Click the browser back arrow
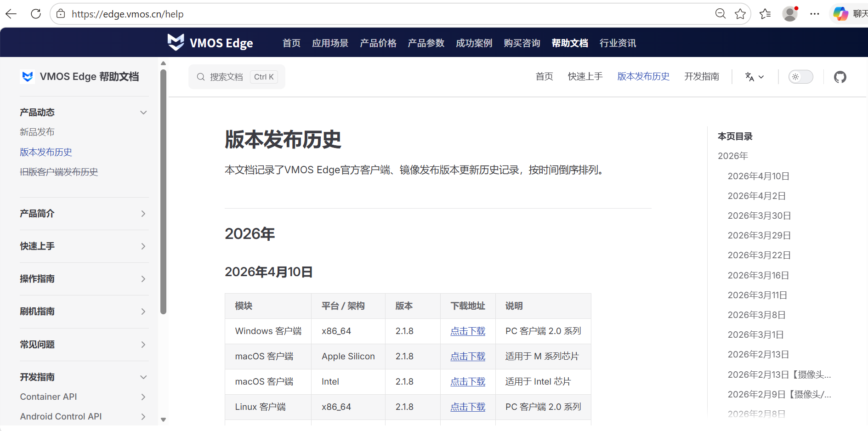 click(11, 14)
